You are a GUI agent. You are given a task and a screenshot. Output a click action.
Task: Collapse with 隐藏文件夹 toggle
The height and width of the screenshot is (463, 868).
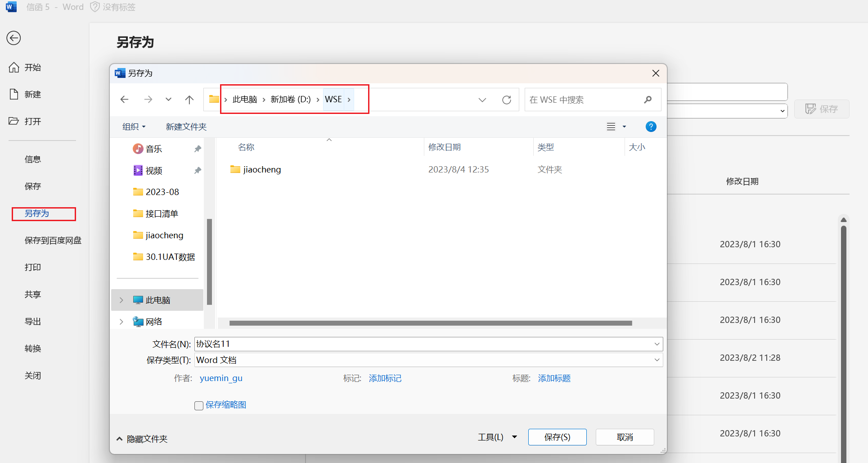pyautogui.click(x=142, y=439)
